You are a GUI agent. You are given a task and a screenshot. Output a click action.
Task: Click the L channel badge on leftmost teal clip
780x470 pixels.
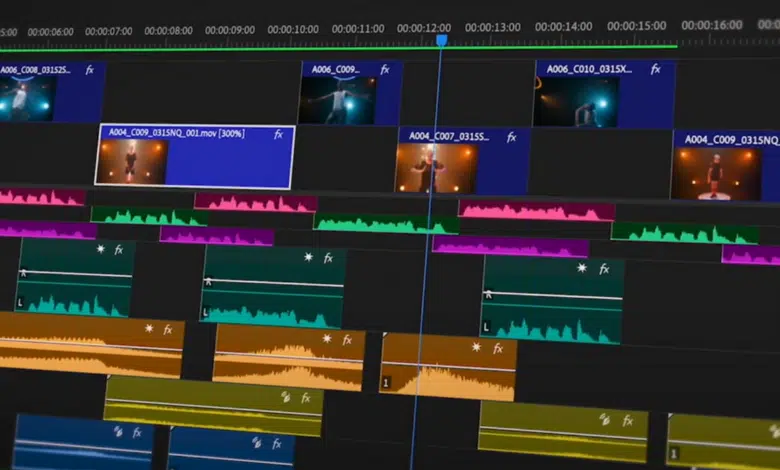20,302
